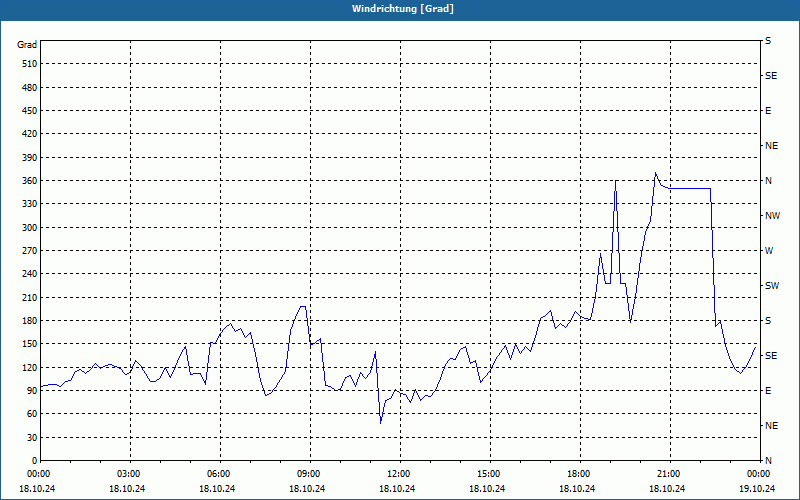This screenshot has width=800, height=500.
Task: Click compass label E at 90 level
Action: (768, 391)
